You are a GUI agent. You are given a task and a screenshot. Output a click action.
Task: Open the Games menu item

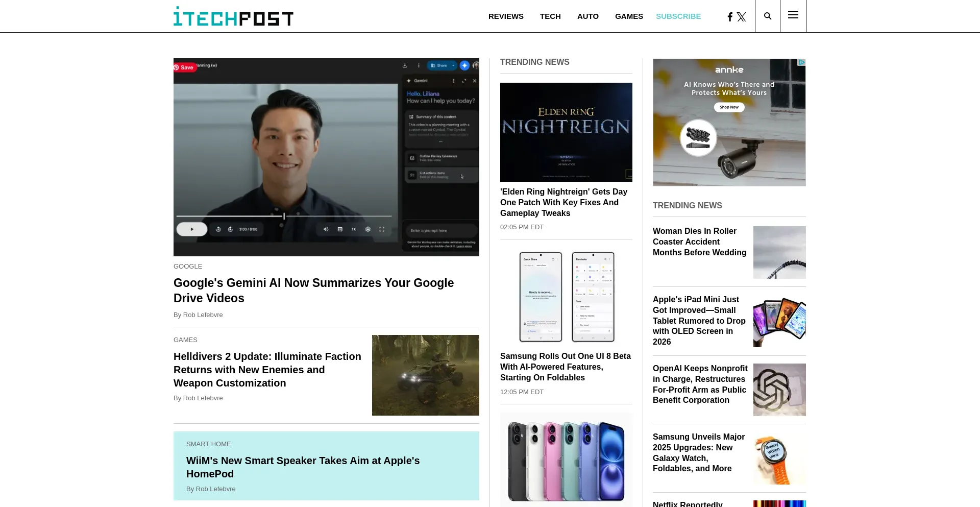[629, 16]
